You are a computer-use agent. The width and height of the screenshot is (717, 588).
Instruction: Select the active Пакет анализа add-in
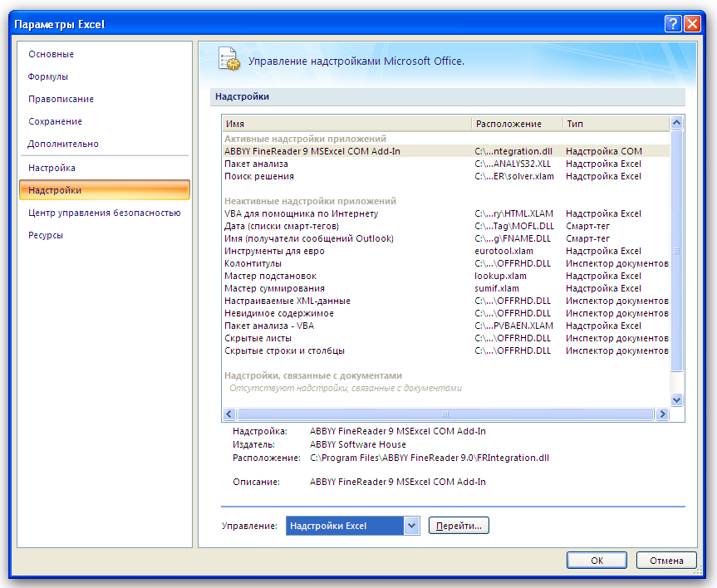[x=446, y=164]
